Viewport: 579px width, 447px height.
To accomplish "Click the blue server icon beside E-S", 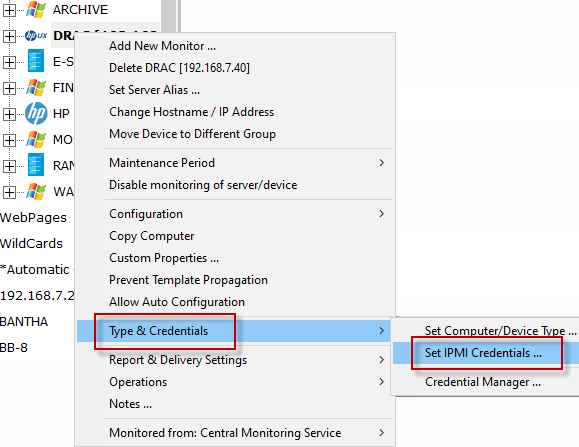I will pos(36,62).
